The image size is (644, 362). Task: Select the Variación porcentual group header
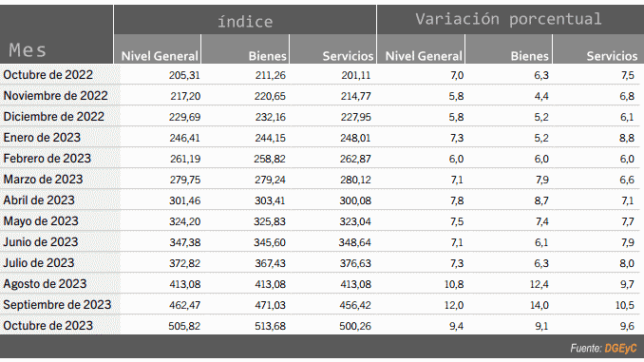(x=508, y=19)
